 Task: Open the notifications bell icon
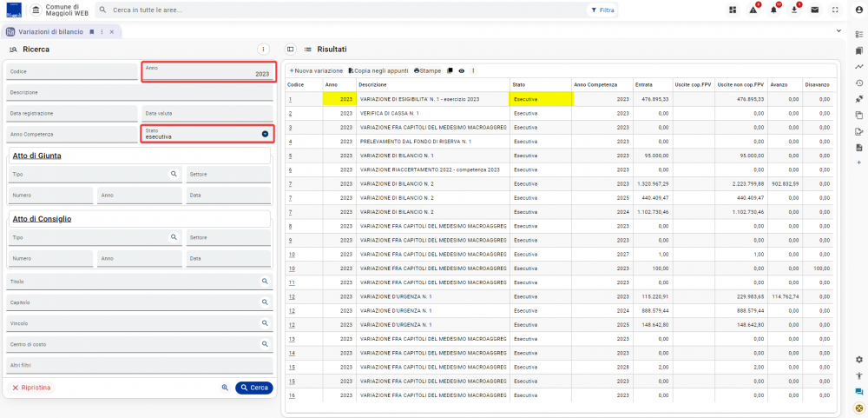coord(774,10)
